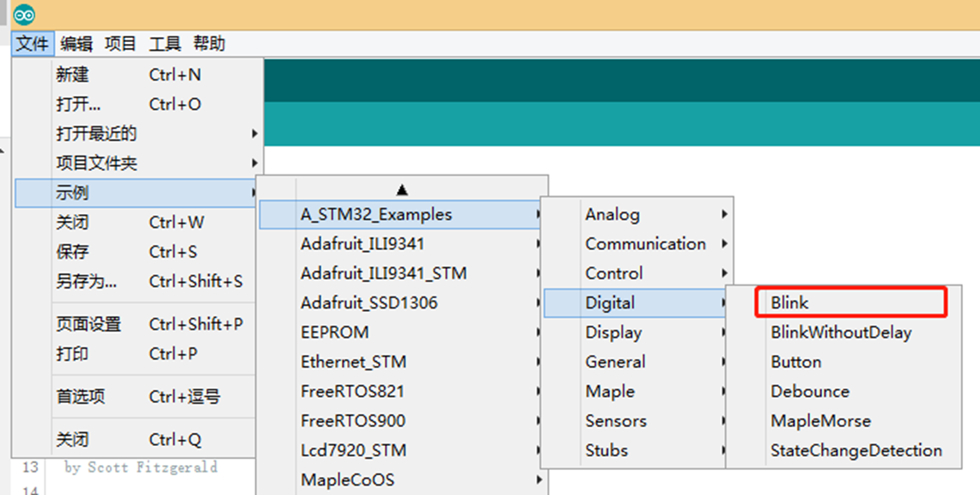
Task: Open the MapleMorse example sketch
Action: (x=843, y=420)
